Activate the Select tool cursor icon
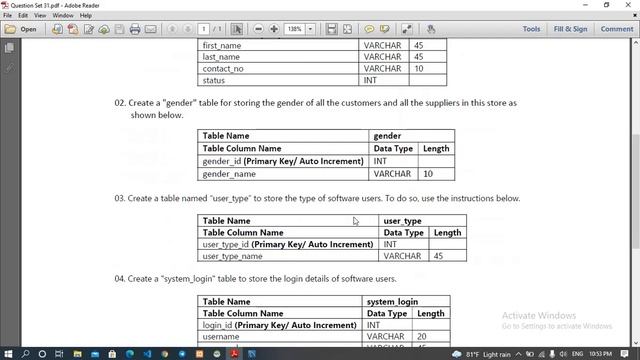Image resolution: width=640 pixels, height=360 pixels. [x=237, y=29]
